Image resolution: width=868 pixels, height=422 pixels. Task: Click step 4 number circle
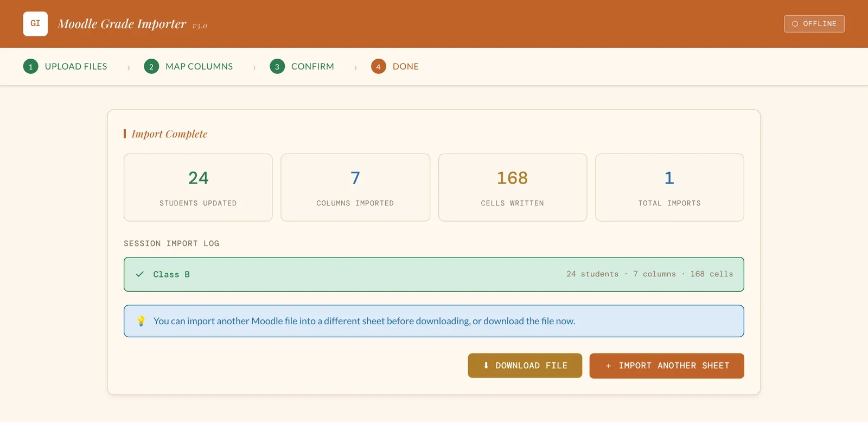point(379,66)
